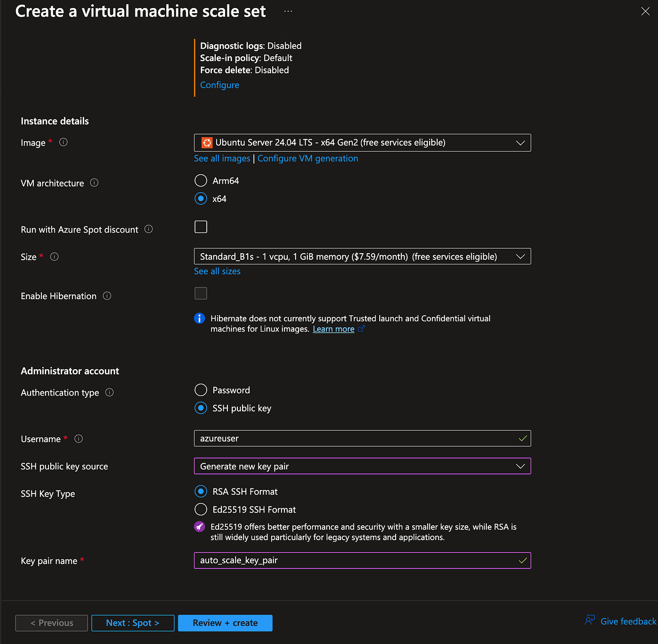
Task: Toggle the Enable Hibernation checkbox
Action: pyautogui.click(x=201, y=294)
